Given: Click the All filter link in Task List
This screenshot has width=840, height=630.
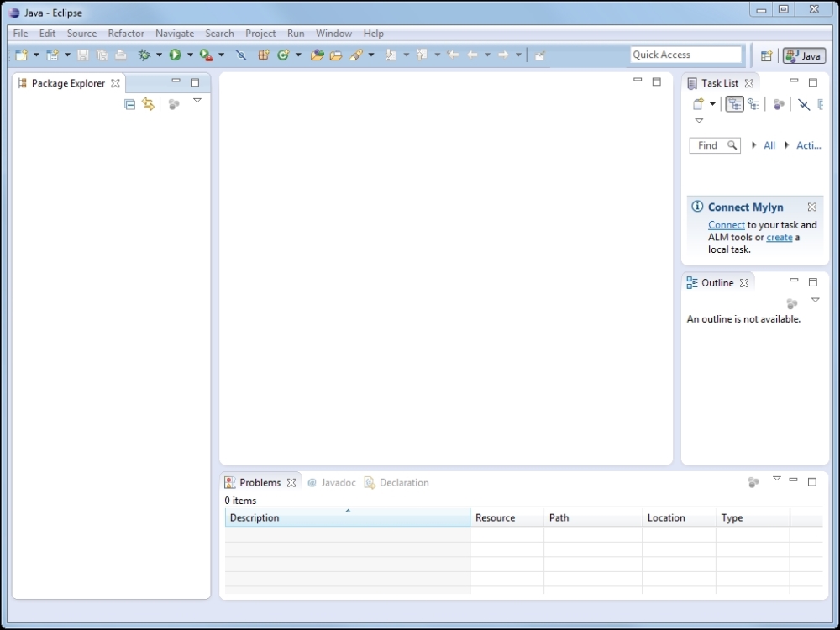Looking at the screenshot, I should (x=769, y=145).
